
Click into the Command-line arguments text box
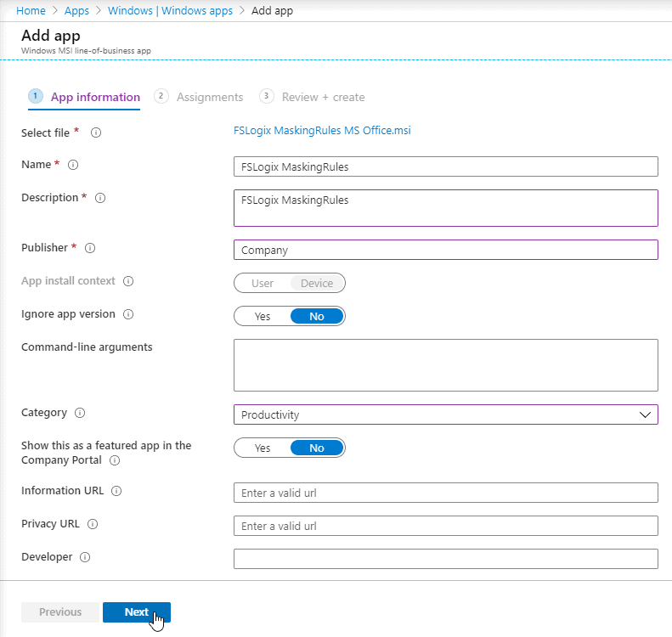(x=445, y=364)
